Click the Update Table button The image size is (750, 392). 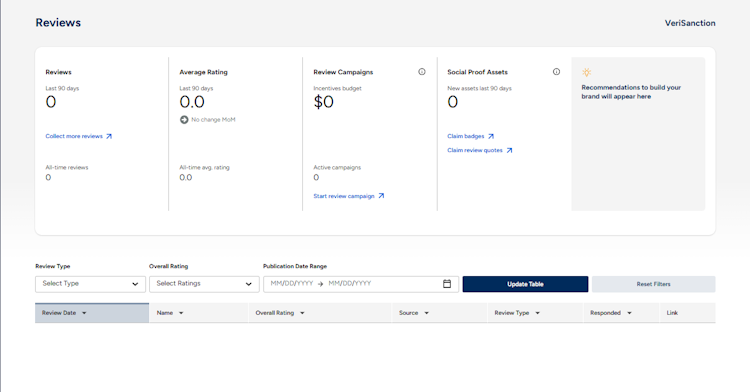click(525, 284)
